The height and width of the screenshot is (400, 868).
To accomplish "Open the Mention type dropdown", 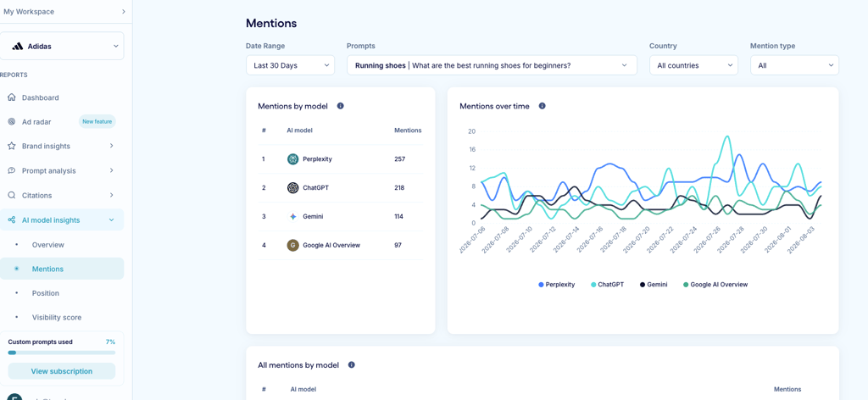I will click(x=794, y=65).
